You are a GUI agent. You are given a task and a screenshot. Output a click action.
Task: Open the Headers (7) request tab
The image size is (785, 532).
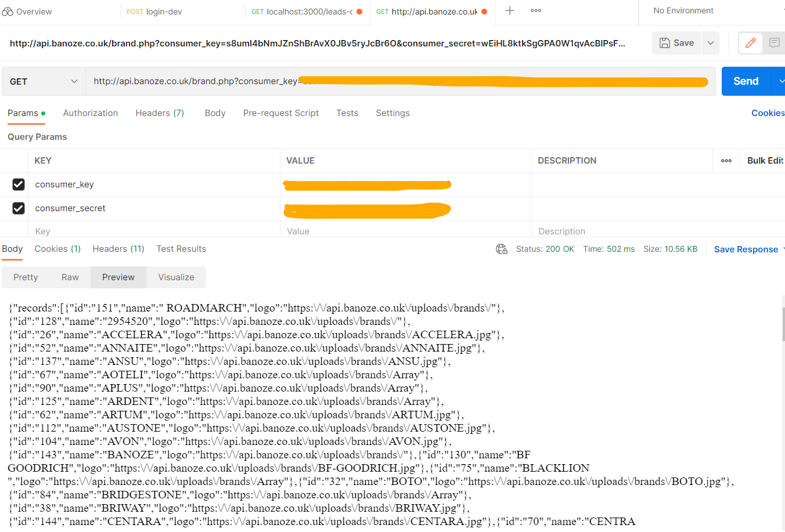point(160,113)
